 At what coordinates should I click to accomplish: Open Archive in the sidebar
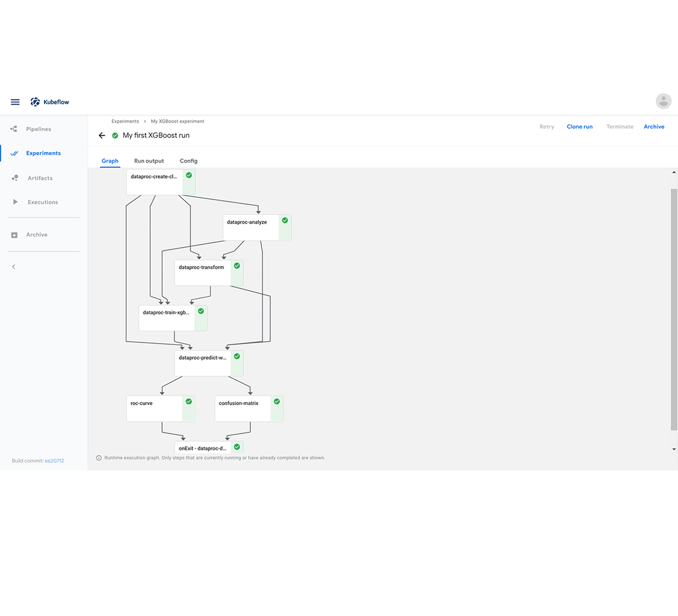pos(37,235)
